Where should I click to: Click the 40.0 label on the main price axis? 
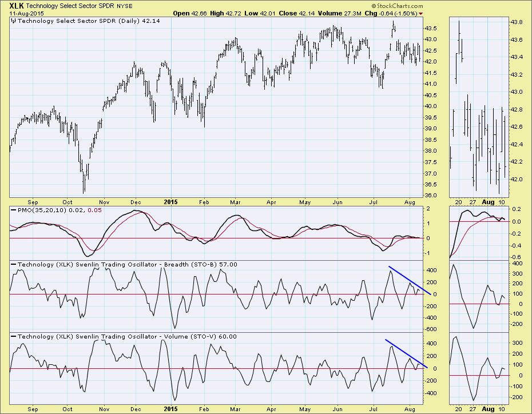click(431, 106)
